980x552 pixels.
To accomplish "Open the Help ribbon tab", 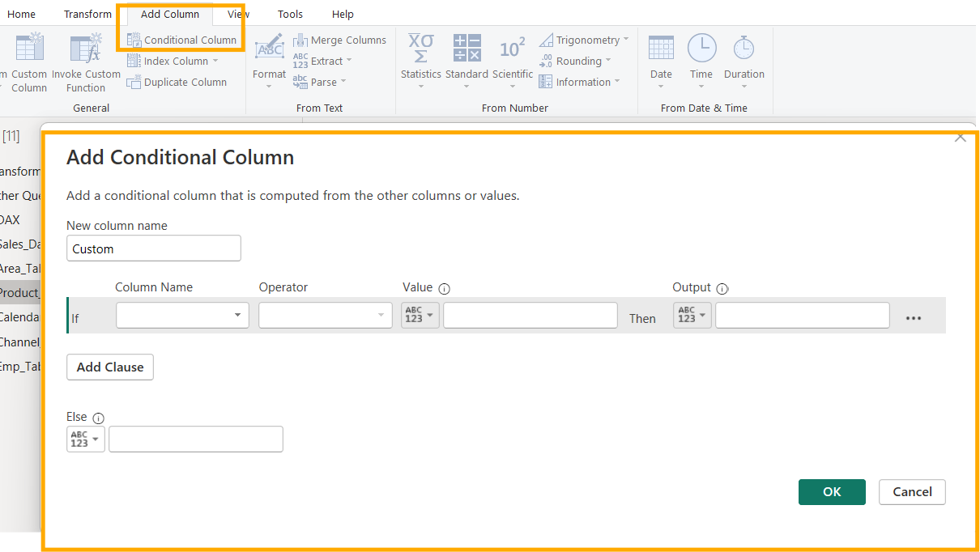I will click(x=343, y=14).
